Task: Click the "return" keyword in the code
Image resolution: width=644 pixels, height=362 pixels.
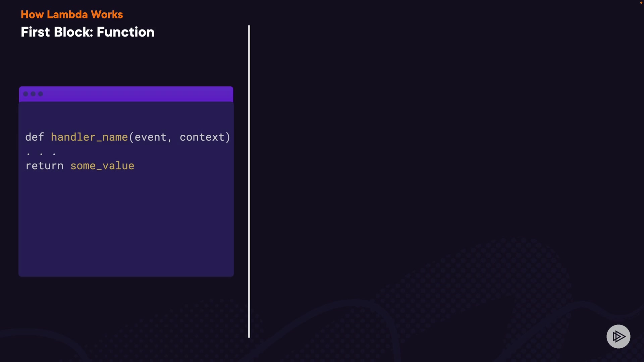Action: (44, 166)
